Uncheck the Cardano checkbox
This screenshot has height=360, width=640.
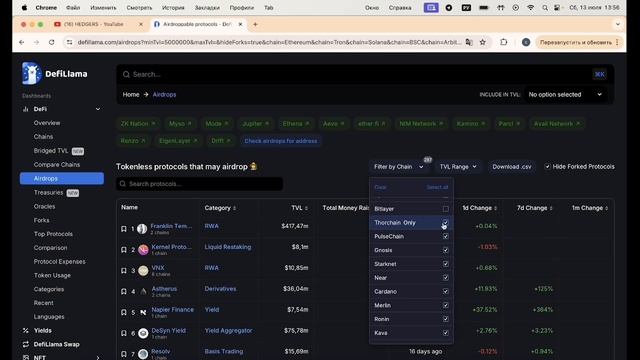pyautogui.click(x=446, y=292)
